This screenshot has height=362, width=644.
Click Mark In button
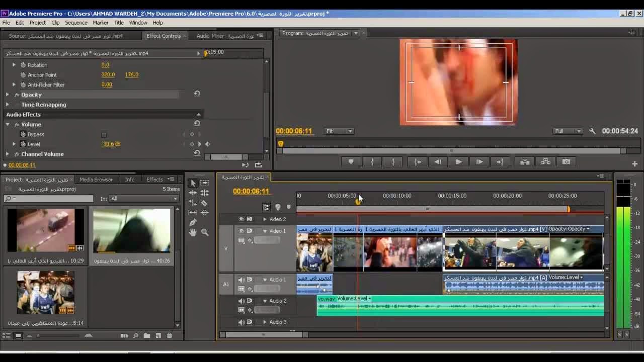coord(372,162)
